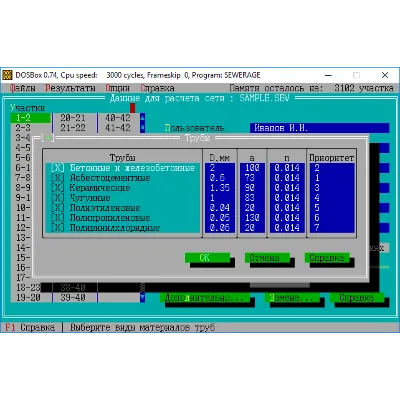Viewport: 400px width, 400px height.
Task: Toggle the Поливинилхлоридные checkbox
Action: pyautogui.click(x=58, y=228)
